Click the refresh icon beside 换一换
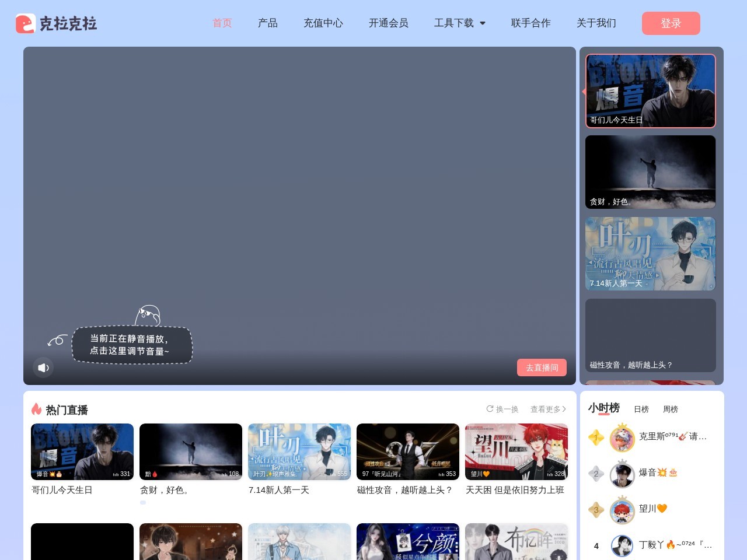 (490, 409)
